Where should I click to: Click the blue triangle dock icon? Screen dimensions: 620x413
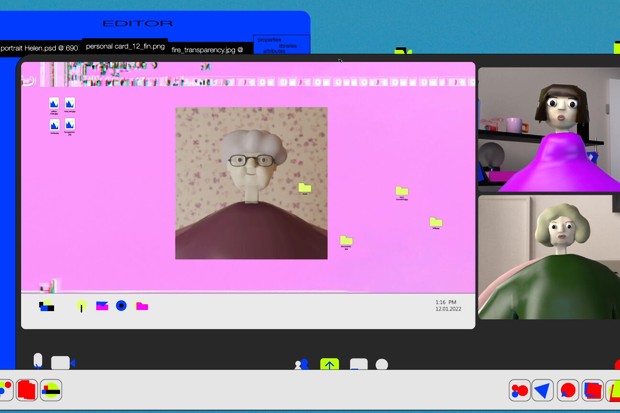[x=543, y=390]
